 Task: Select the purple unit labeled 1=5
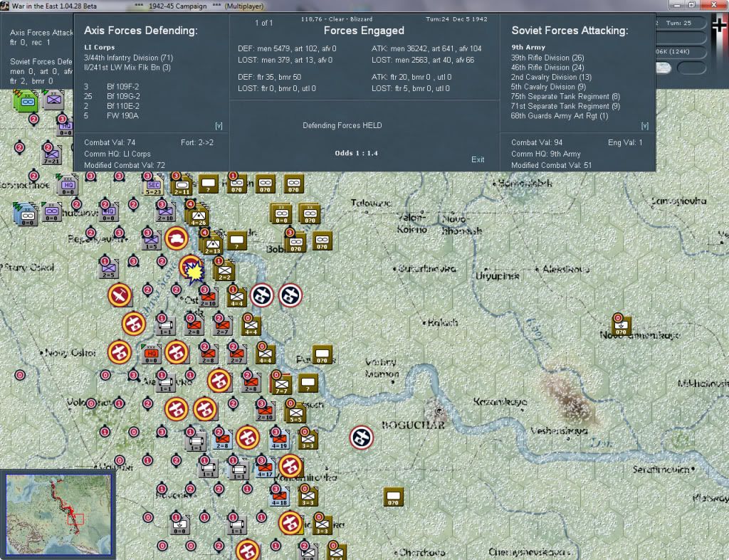152,241
